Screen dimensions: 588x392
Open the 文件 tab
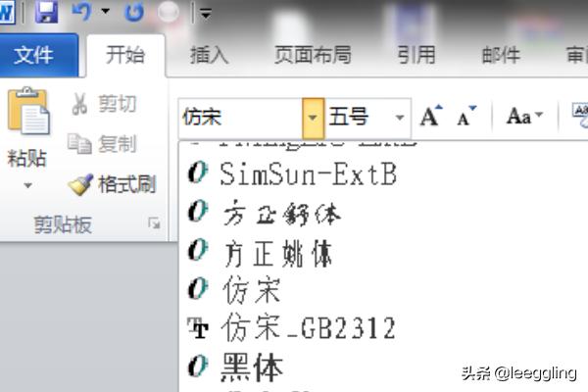point(39,55)
